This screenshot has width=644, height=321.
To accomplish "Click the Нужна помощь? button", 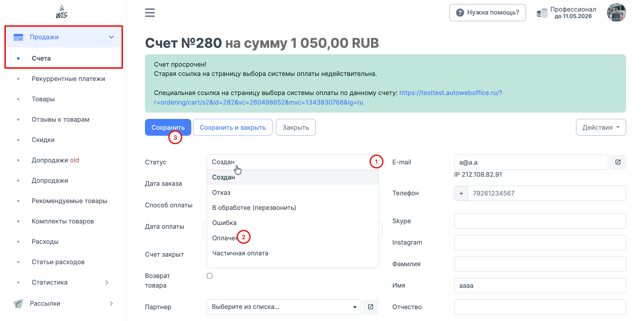I will [x=487, y=13].
